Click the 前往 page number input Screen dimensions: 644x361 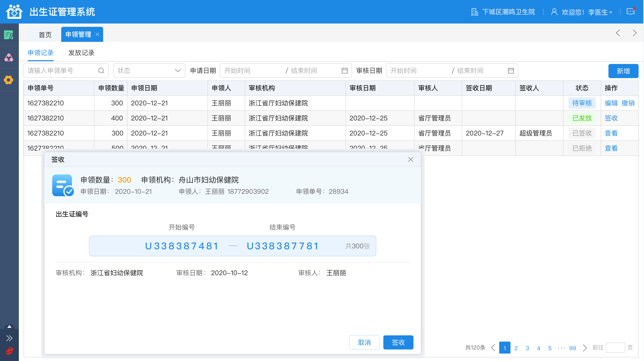tap(615, 348)
